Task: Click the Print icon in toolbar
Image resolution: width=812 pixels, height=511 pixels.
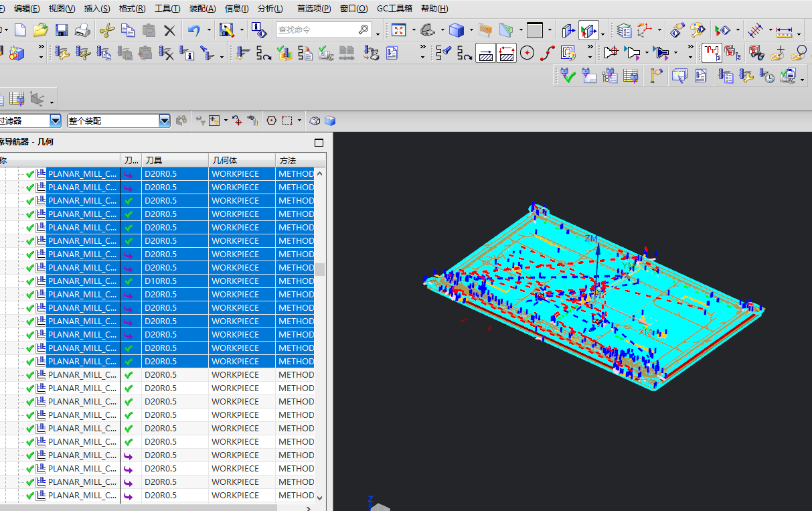Action: coord(82,30)
